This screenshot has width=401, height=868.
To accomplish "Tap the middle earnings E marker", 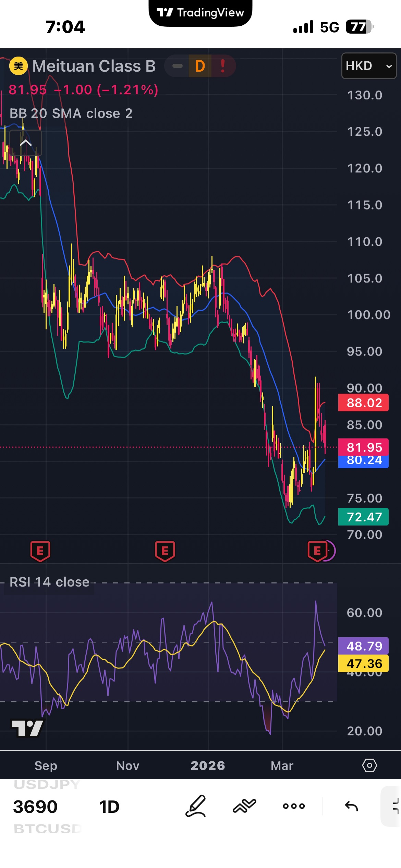I will [x=165, y=551].
